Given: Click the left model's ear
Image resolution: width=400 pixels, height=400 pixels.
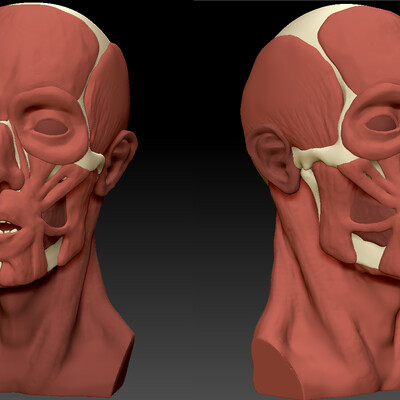Looking at the screenshot, I should pyautogui.click(x=117, y=163).
